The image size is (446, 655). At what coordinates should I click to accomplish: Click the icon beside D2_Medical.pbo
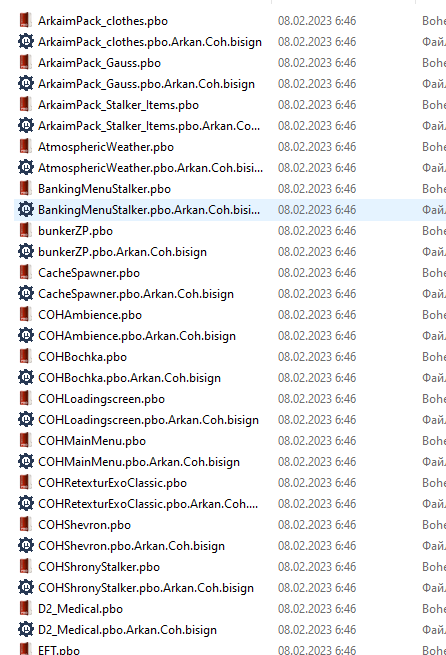(x=25, y=608)
